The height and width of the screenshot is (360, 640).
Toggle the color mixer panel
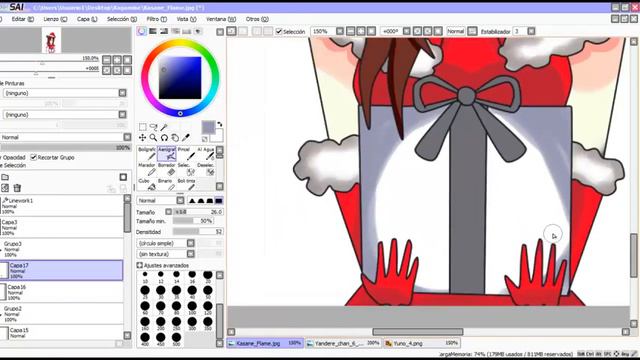176,31
